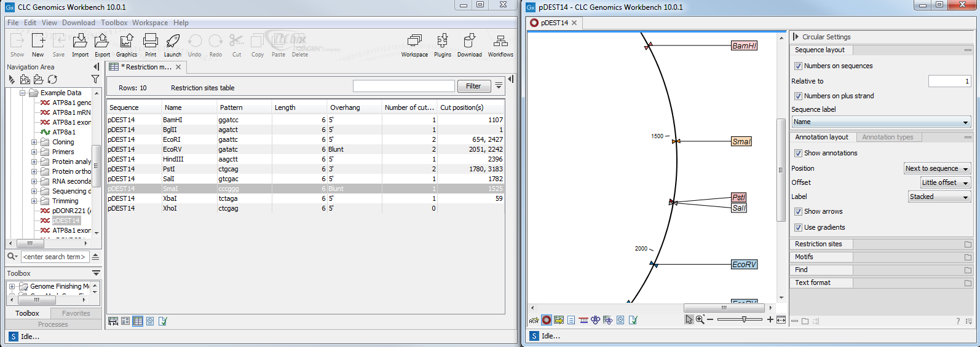Viewport: 980px width, 347px height.
Task: Click the Print icon
Action: pos(151,42)
